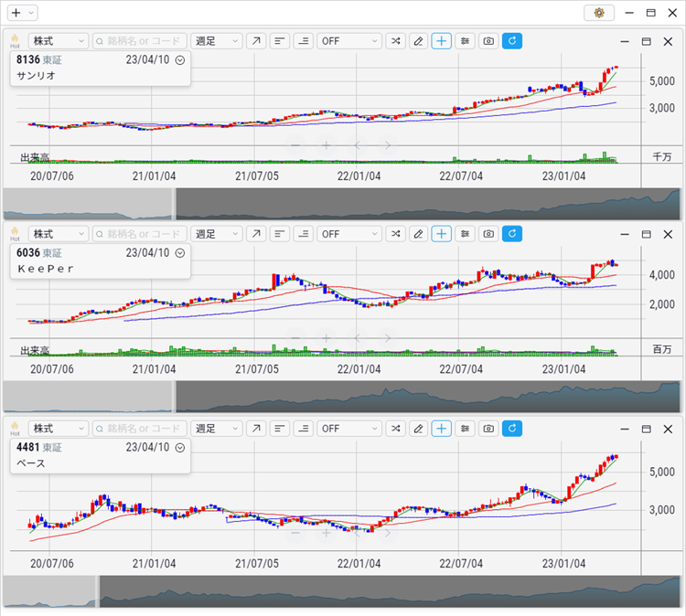
Task: Open the 株式 dropdown in Sanrio chart panel
Action: pyautogui.click(x=59, y=41)
